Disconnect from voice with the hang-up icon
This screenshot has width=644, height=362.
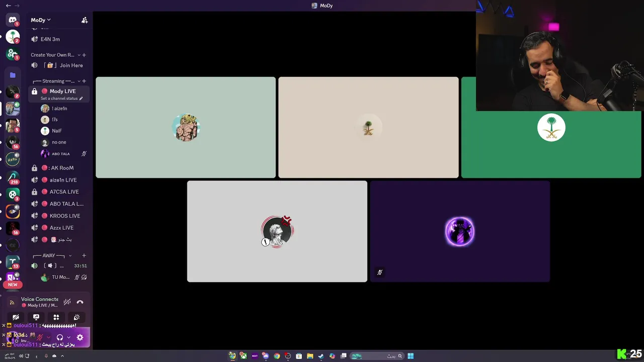pos(80,302)
